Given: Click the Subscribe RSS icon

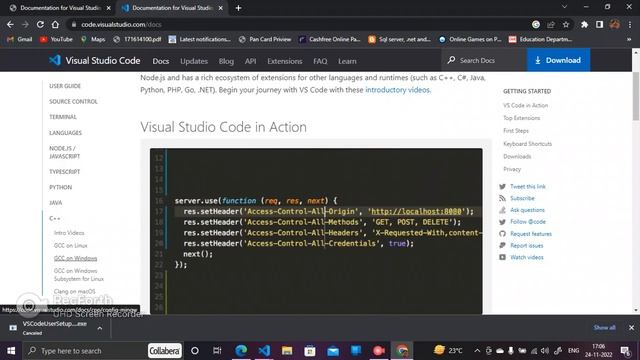Looking at the screenshot, I should pos(502,198).
